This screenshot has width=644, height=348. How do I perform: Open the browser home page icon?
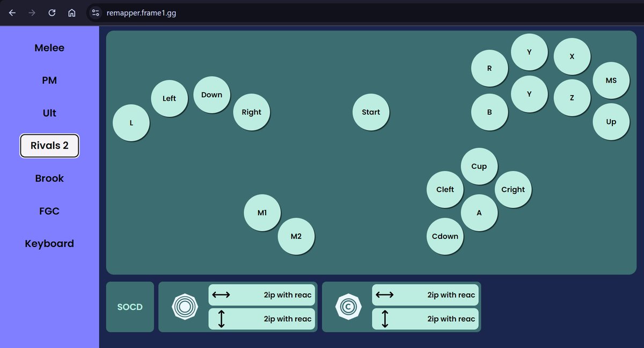point(71,13)
